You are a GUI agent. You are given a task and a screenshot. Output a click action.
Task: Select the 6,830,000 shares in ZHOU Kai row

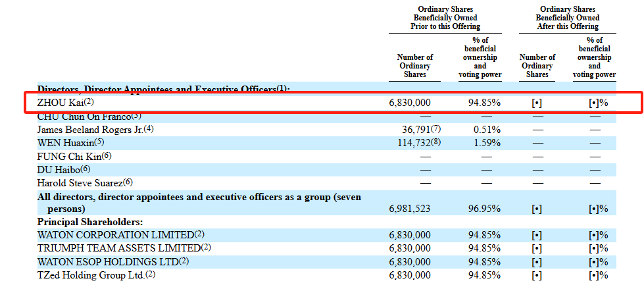(x=410, y=103)
